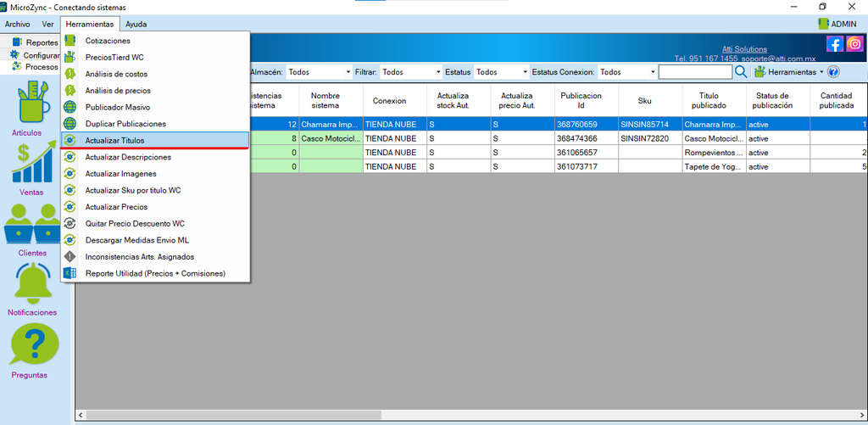The image size is (868, 425).
Task: Open the toolbar Herramientas dropdown button
Action: (x=789, y=72)
